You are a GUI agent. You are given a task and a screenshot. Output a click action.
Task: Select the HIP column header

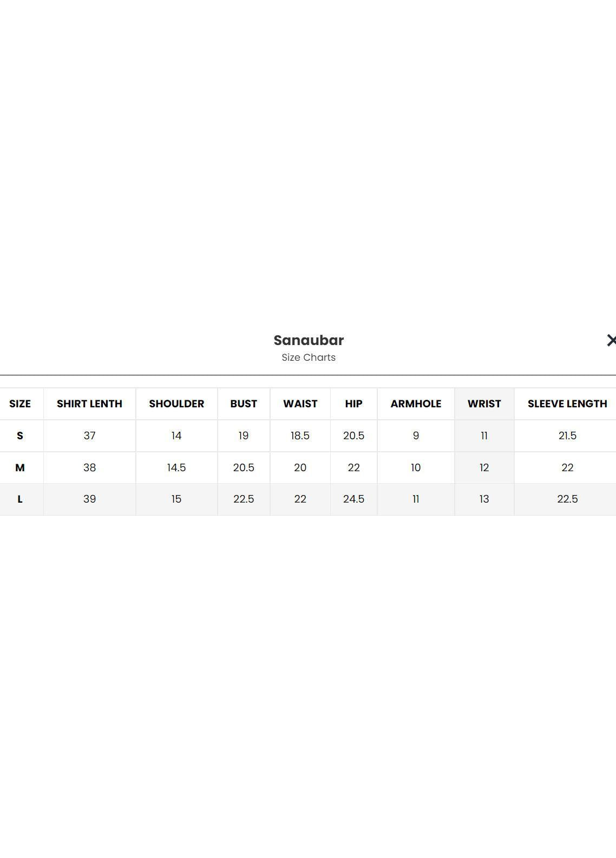click(x=353, y=404)
